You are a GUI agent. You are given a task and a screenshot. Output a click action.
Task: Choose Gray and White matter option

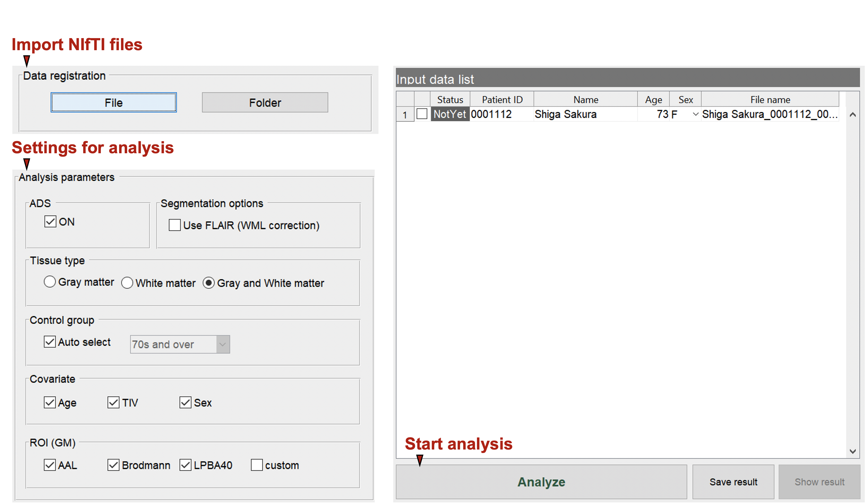click(208, 283)
